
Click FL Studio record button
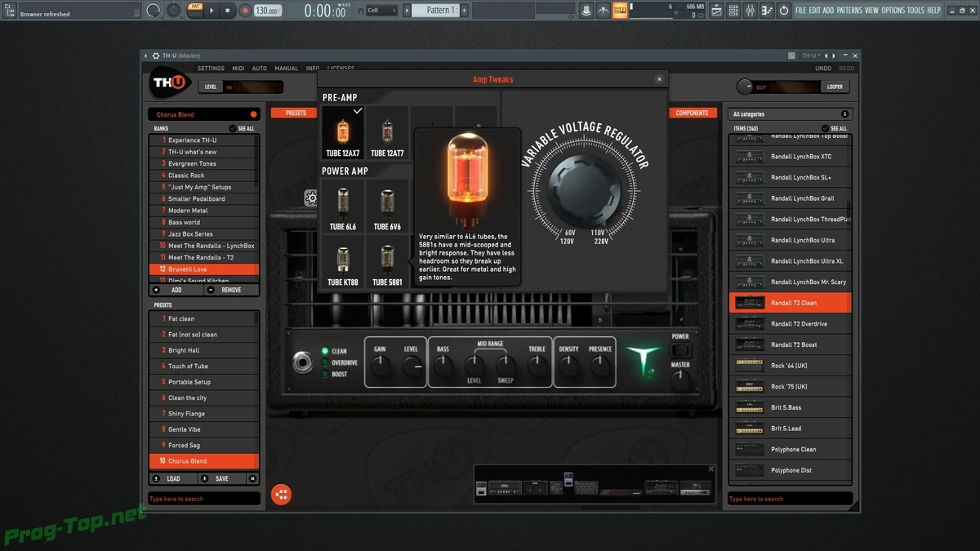tap(244, 11)
